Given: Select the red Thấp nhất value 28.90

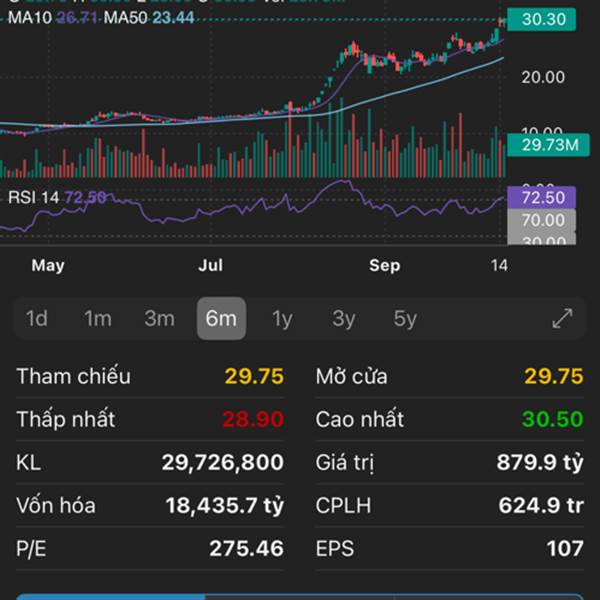Looking at the screenshot, I should pyautogui.click(x=252, y=420).
